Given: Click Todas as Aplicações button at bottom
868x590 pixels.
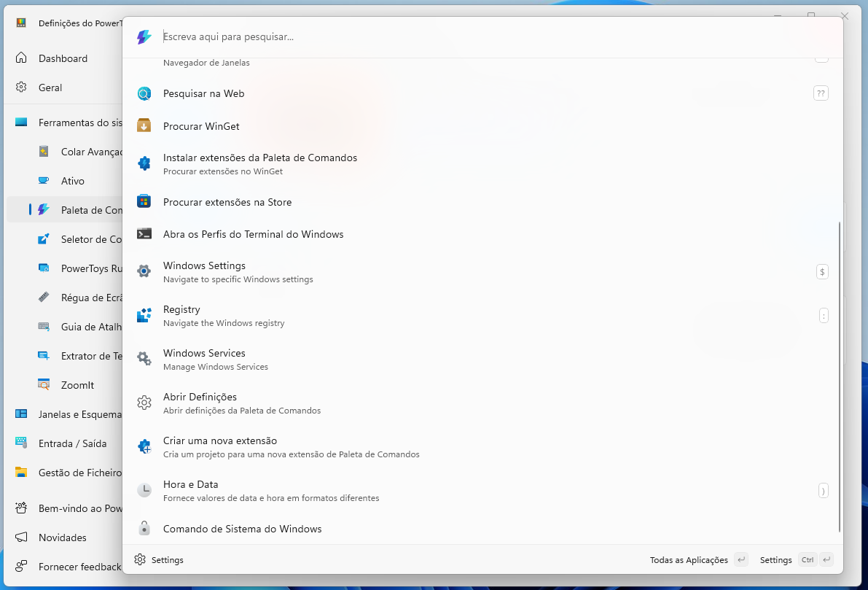Looking at the screenshot, I should (699, 559).
